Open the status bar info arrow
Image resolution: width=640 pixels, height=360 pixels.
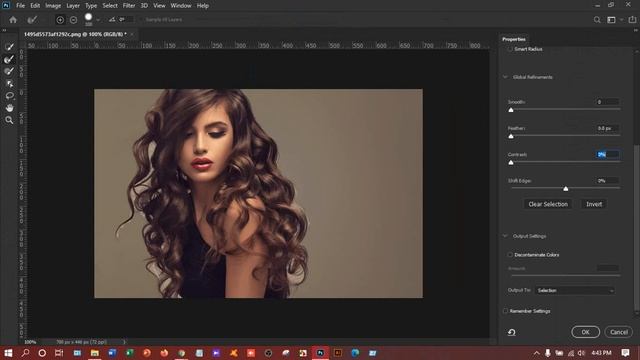pyautogui.click(x=124, y=342)
